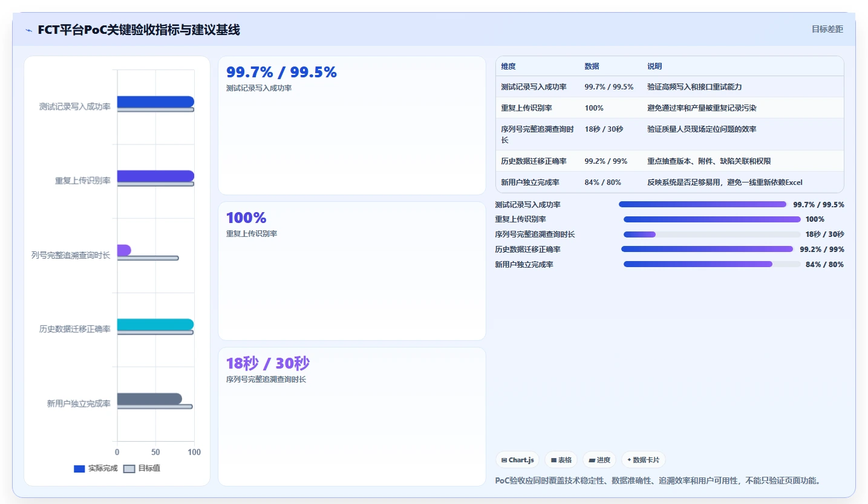Click the 目标差距 label in the header

pyautogui.click(x=827, y=29)
